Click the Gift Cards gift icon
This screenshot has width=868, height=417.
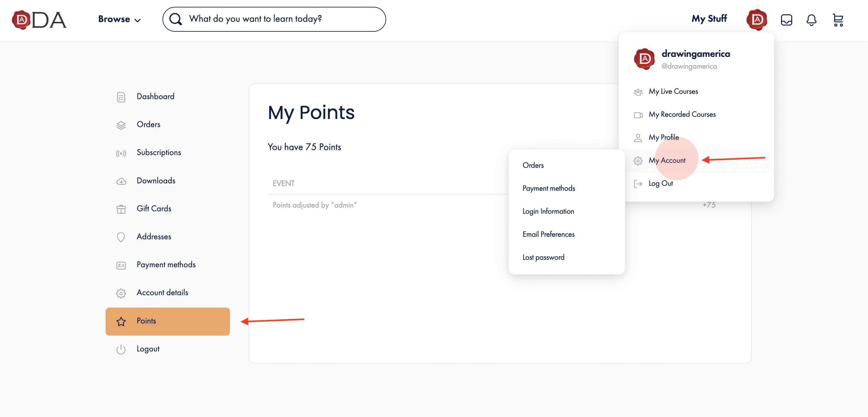click(121, 209)
